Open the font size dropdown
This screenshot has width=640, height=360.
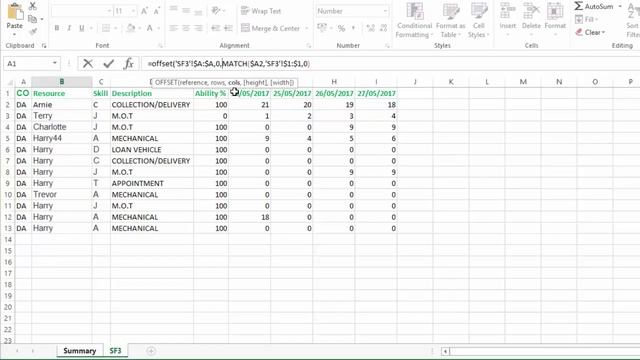[x=133, y=11]
